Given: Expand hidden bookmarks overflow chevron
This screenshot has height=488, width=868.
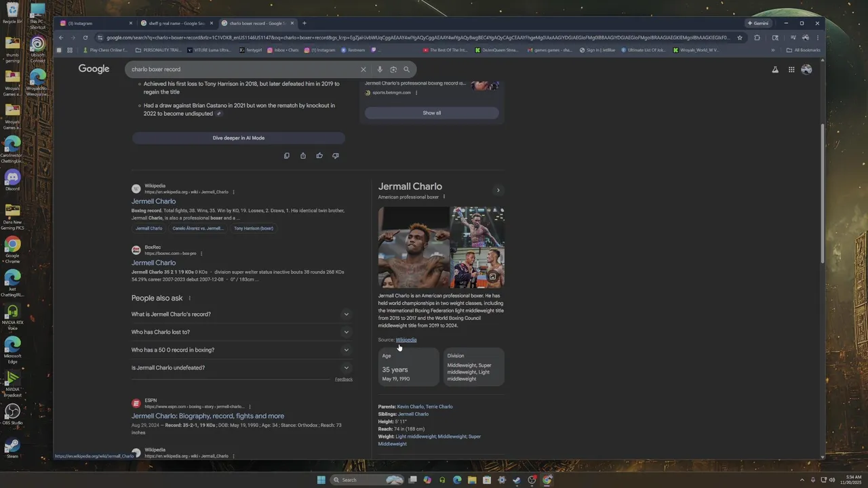Looking at the screenshot, I should point(773,50).
